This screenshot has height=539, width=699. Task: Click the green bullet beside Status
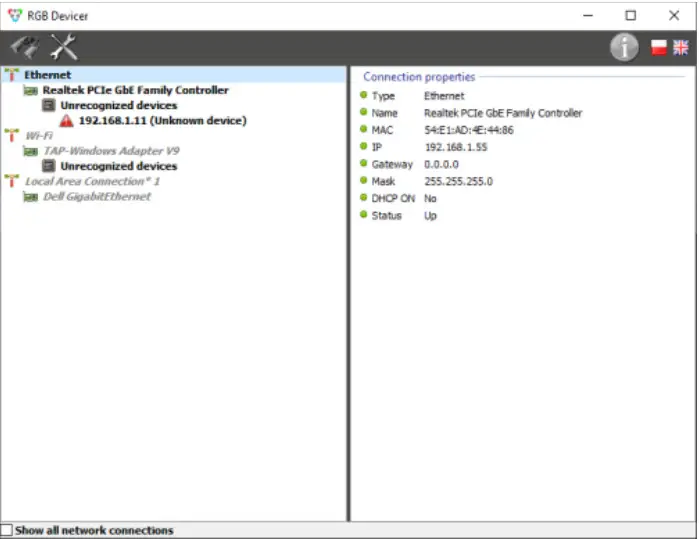click(363, 214)
